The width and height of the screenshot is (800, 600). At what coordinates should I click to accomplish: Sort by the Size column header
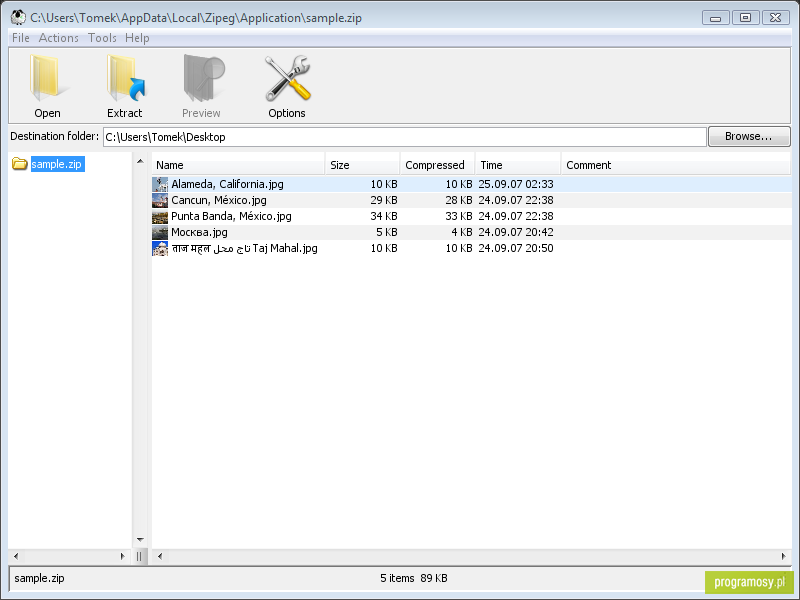(362, 165)
